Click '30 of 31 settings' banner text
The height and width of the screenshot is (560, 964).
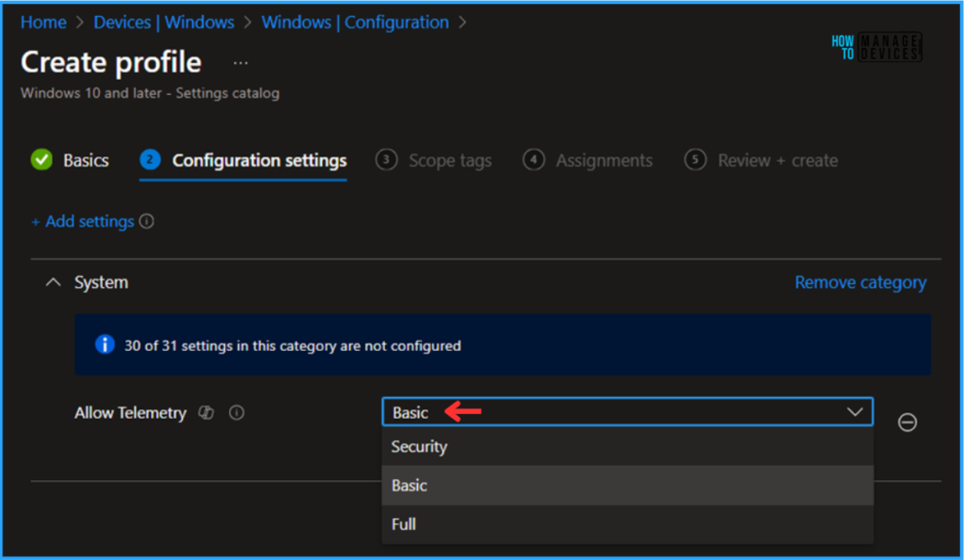[292, 345]
